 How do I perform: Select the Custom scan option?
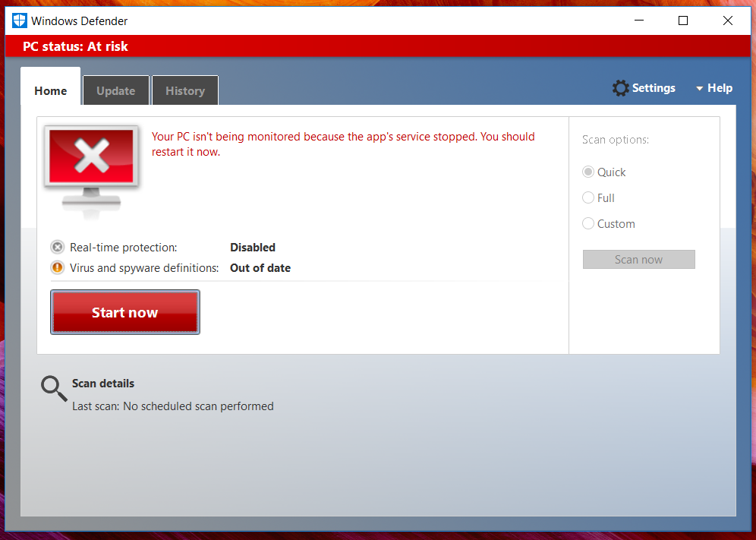pyautogui.click(x=609, y=224)
